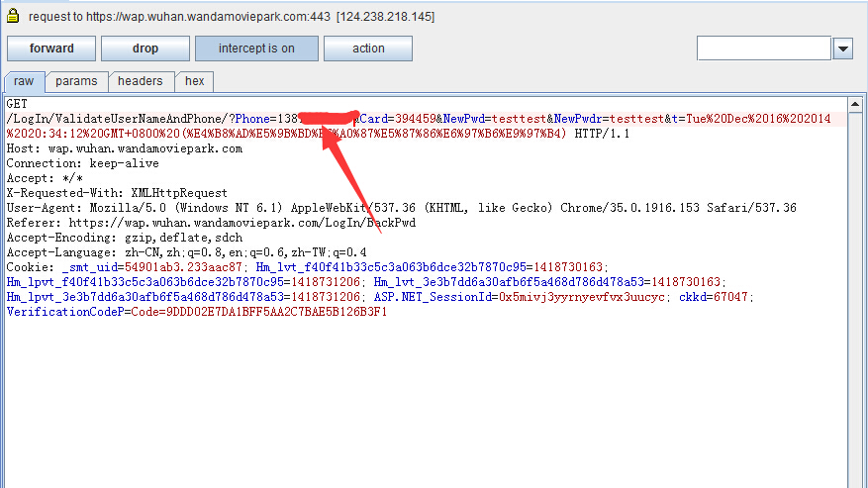Click the Accept-Language header line
The height and width of the screenshot is (488, 868).
coord(186,252)
